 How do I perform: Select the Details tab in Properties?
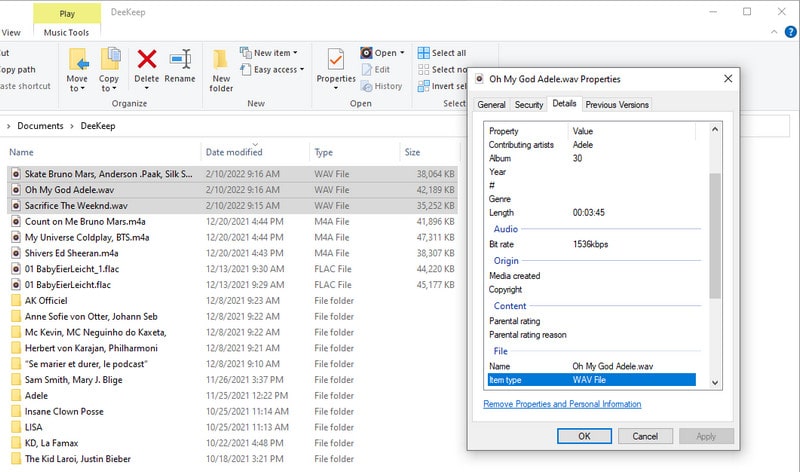point(564,104)
